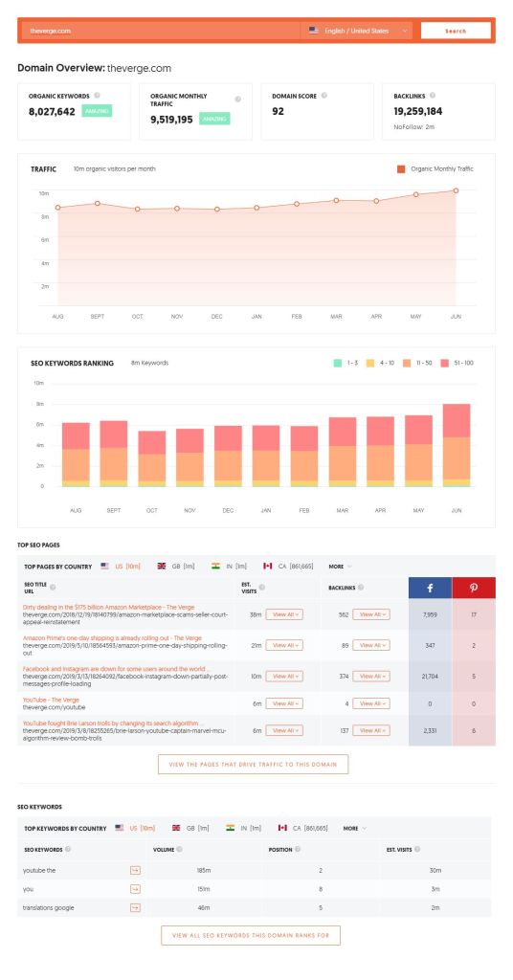Click the 19,259,184 backlinks value
The width and height of the screenshot is (513, 980).
pyautogui.click(x=418, y=112)
